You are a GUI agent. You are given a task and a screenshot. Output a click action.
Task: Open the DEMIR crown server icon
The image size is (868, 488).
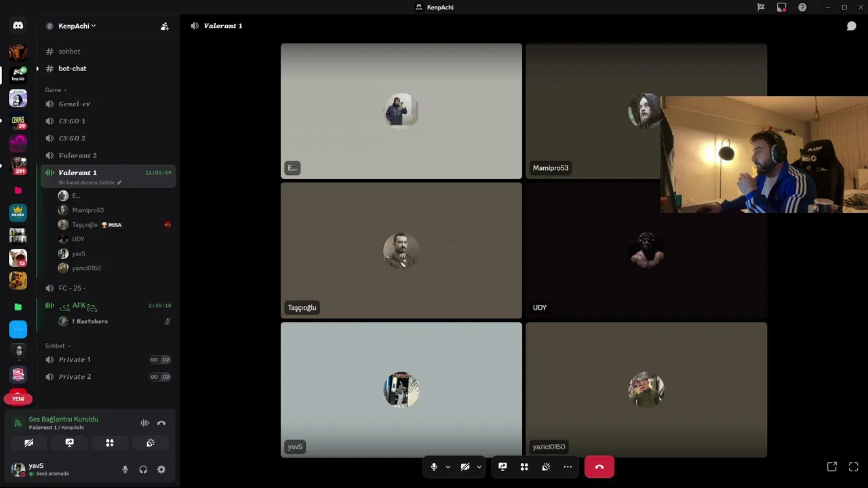18,213
